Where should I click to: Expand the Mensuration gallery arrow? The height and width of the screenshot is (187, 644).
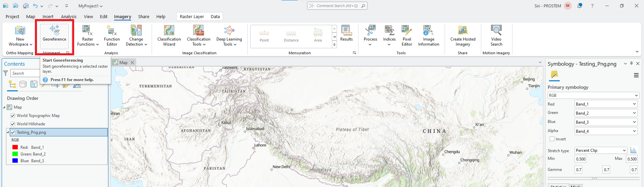[x=334, y=44]
